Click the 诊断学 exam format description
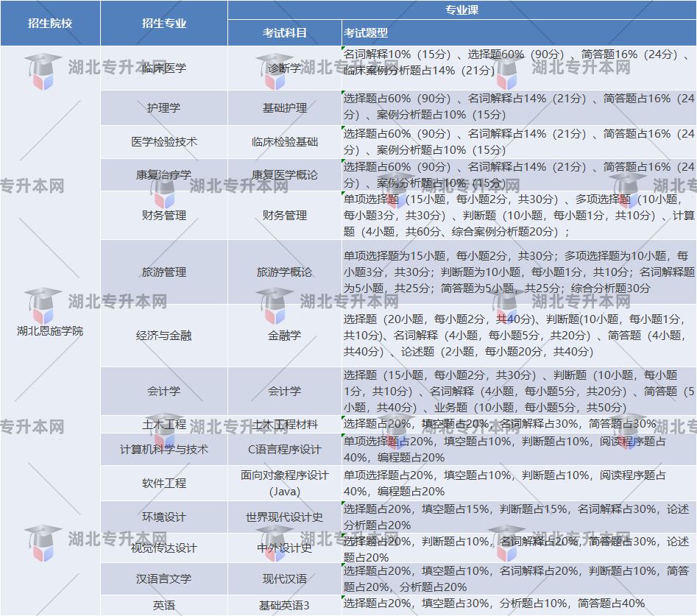The height and width of the screenshot is (616, 697). [519, 68]
